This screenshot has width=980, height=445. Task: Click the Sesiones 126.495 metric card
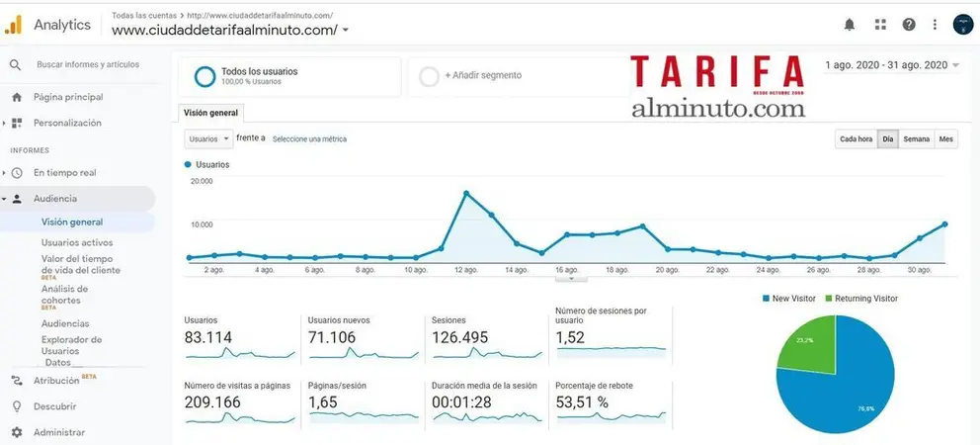[x=487, y=336]
